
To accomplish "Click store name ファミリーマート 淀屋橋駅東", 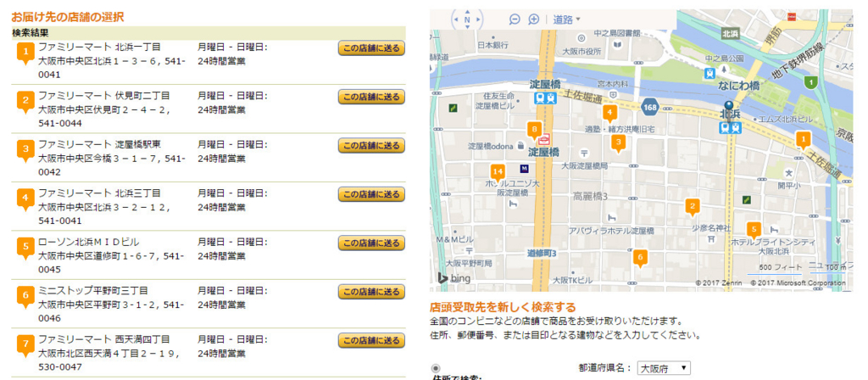I will (100, 144).
